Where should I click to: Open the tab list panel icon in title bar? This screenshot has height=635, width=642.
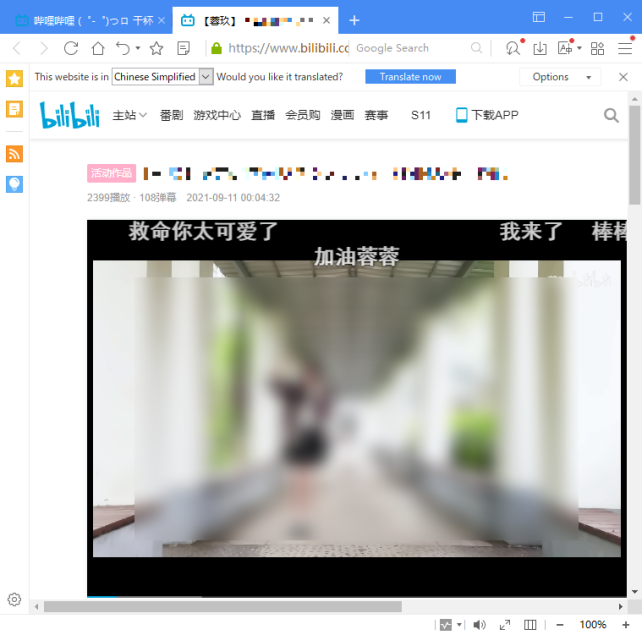click(x=538, y=17)
